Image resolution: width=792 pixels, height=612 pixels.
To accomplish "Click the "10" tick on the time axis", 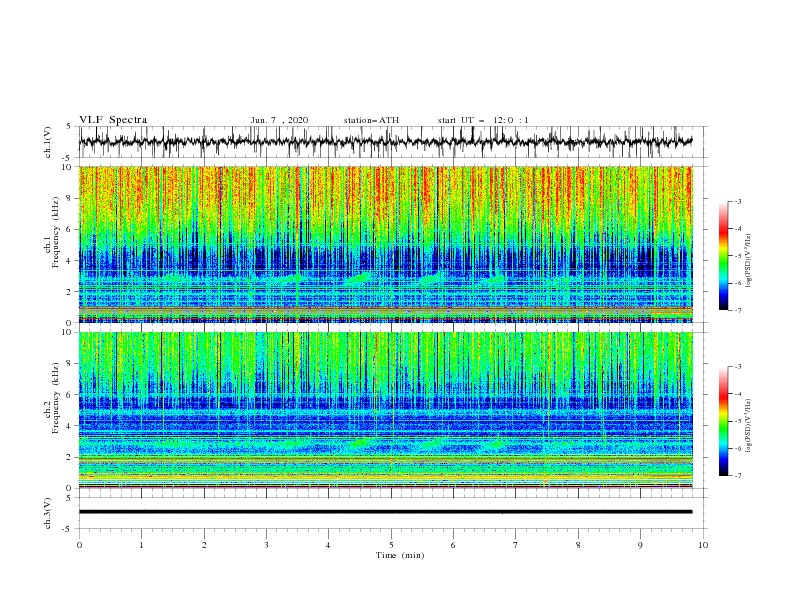I will click(x=703, y=545).
